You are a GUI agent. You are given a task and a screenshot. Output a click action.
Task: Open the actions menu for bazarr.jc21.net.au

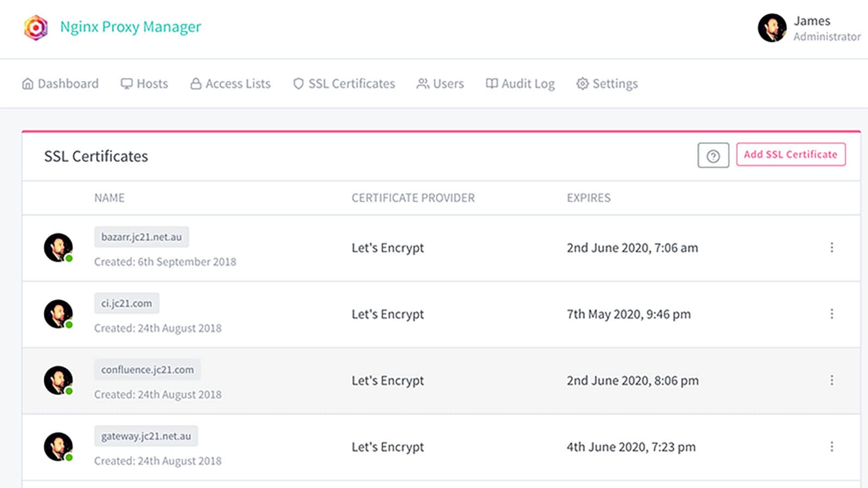[x=831, y=248]
